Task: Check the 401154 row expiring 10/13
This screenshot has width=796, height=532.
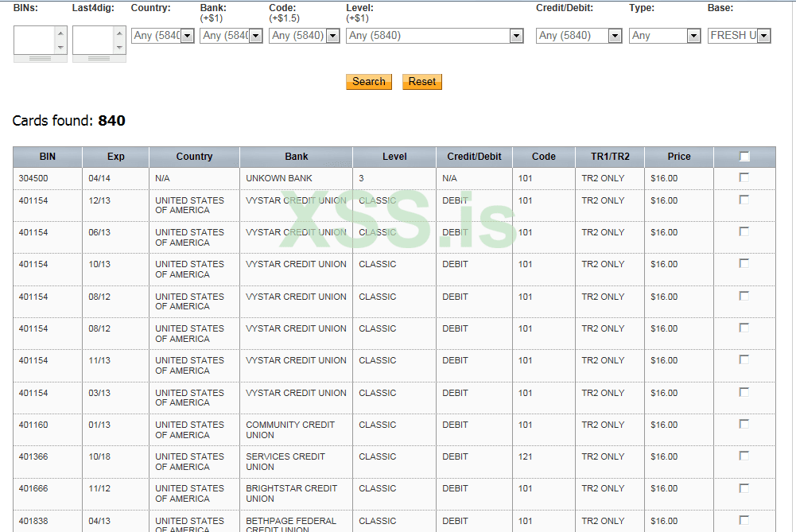Action: pyautogui.click(x=744, y=263)
